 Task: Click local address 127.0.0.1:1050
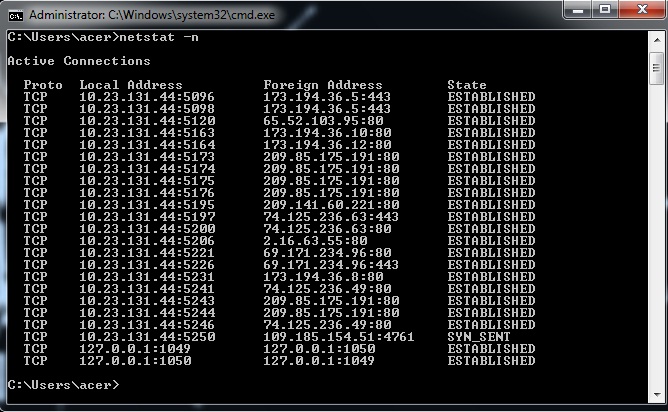coord(135,360)
